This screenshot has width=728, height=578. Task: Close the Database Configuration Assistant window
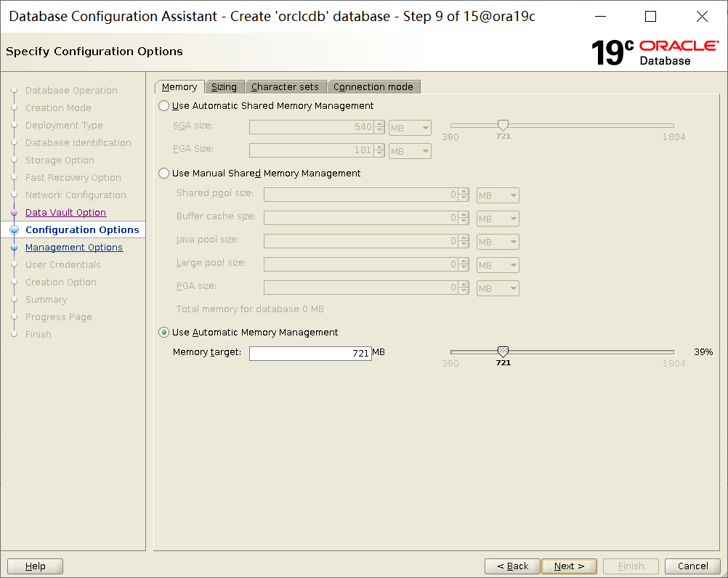click(x=702, y=16)
